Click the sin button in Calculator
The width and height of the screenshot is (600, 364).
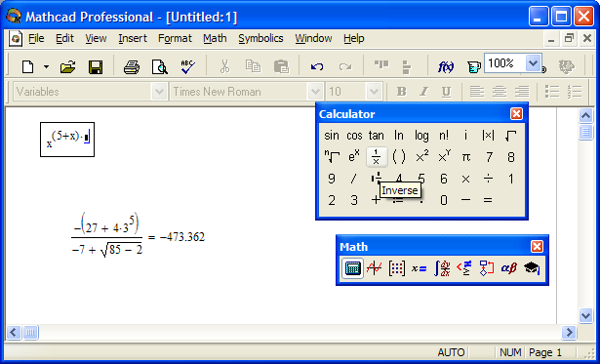[x=332, y=136]
